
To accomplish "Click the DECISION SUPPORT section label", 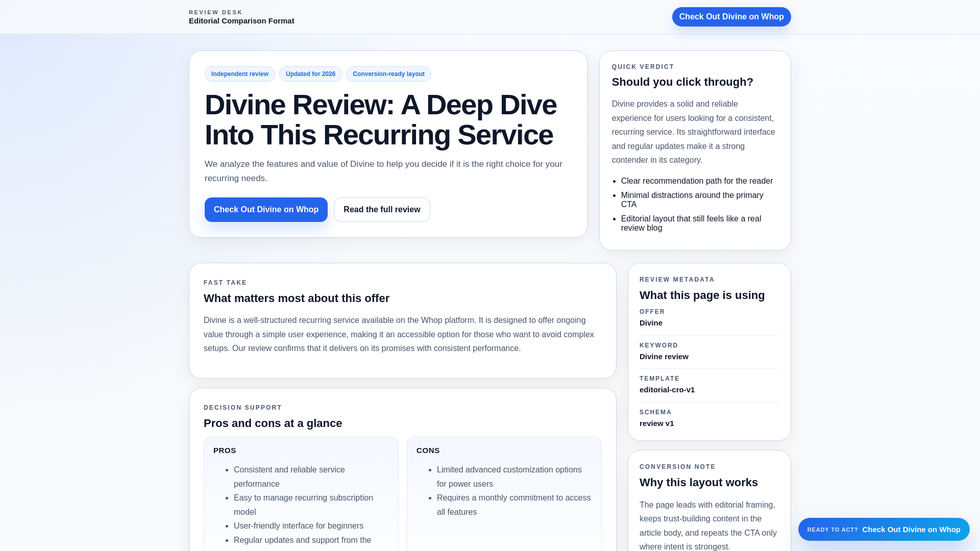I will pyautogui.click(x=242, y=408).
